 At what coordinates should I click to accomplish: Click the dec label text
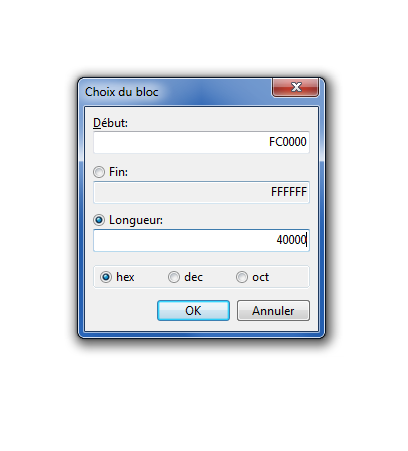(x=193, y=277)
